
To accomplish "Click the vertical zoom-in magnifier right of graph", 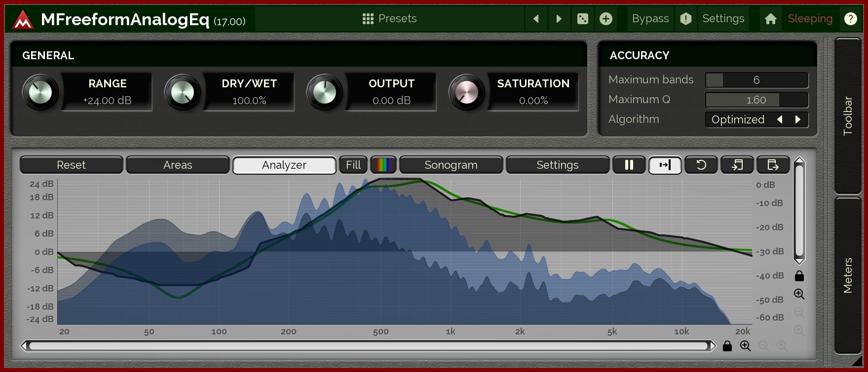I will coord(799,294).
